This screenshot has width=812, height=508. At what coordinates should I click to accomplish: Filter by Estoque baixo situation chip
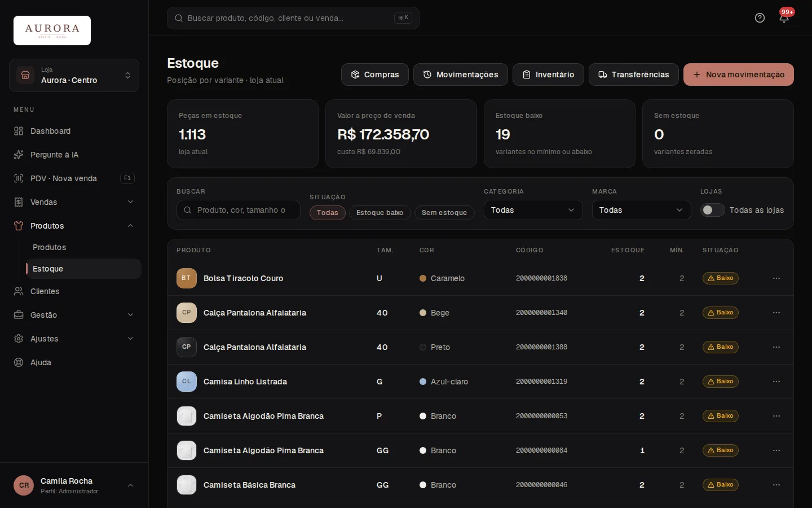[x=379, y=213]
